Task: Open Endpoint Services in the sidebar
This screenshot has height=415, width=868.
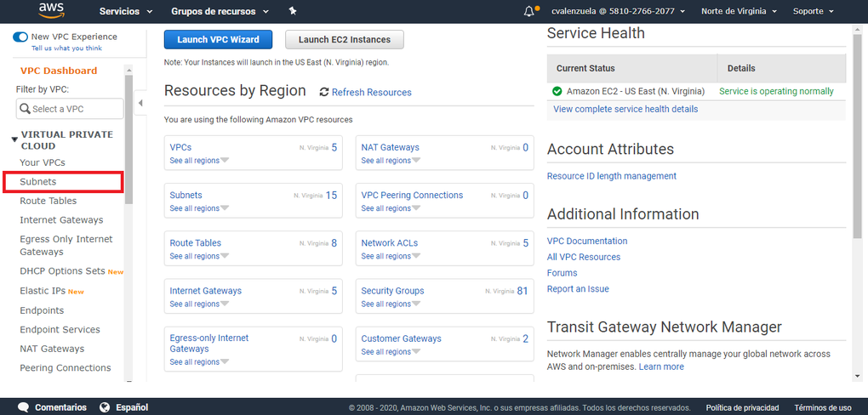Action: point(60,330)
